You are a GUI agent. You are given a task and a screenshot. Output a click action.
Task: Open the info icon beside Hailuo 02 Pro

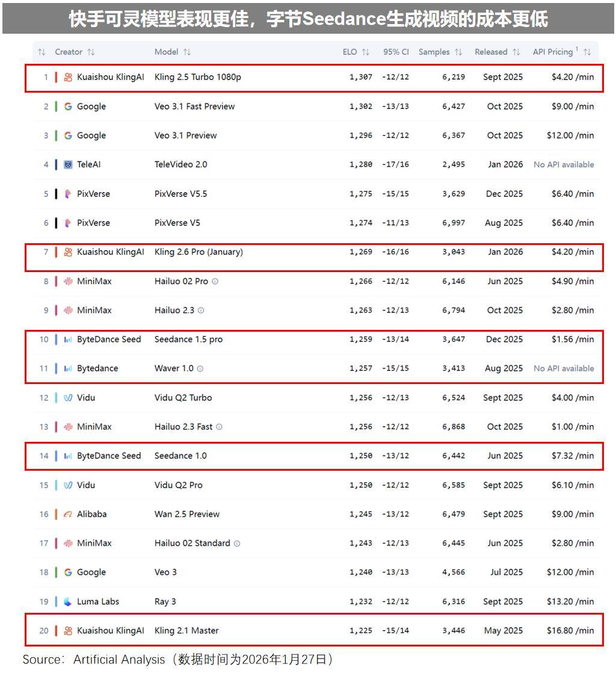215,281
